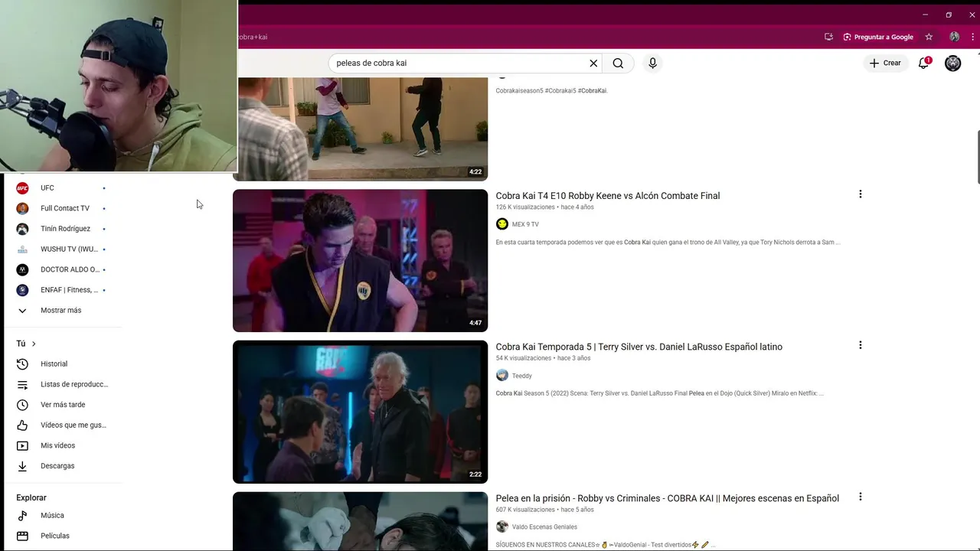Open Tinín Rodríguez channel in sidebar
This screenshot has height=551, width=980.
pos(61,229)
